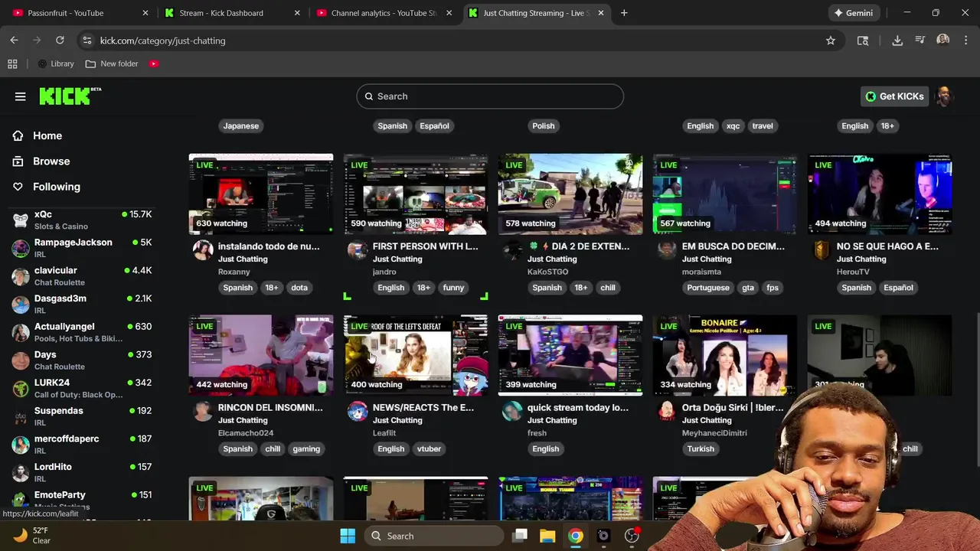980x551 pixels.
Task: Select the Portuguese tag under moraismta
Action: 708,288
